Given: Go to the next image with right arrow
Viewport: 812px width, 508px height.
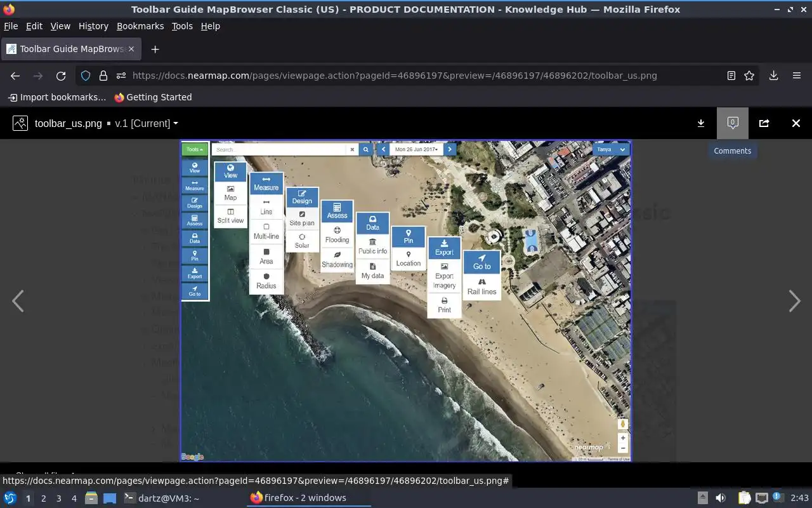Looking at the screenshot, I should 794,301.
